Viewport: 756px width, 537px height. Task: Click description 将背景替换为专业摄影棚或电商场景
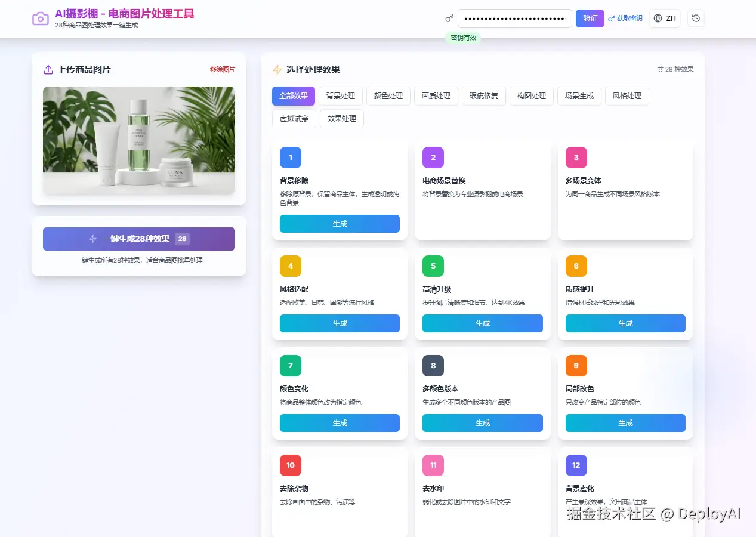(473, 194)
